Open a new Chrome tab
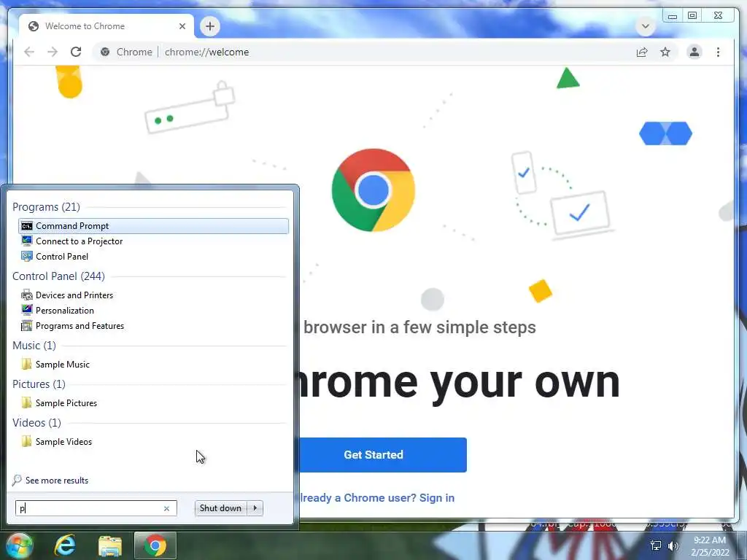The height and width of the screenshot is (560, 747). [210, 26]
